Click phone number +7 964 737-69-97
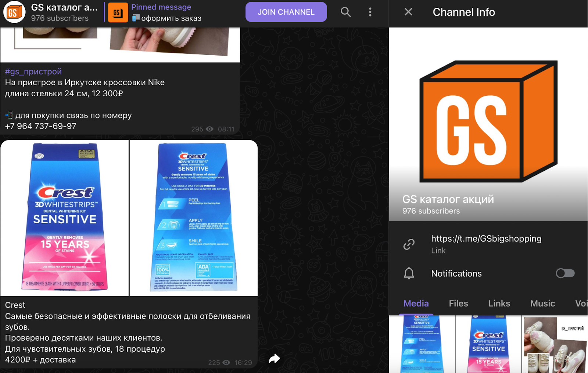 [x=40, y=126]
